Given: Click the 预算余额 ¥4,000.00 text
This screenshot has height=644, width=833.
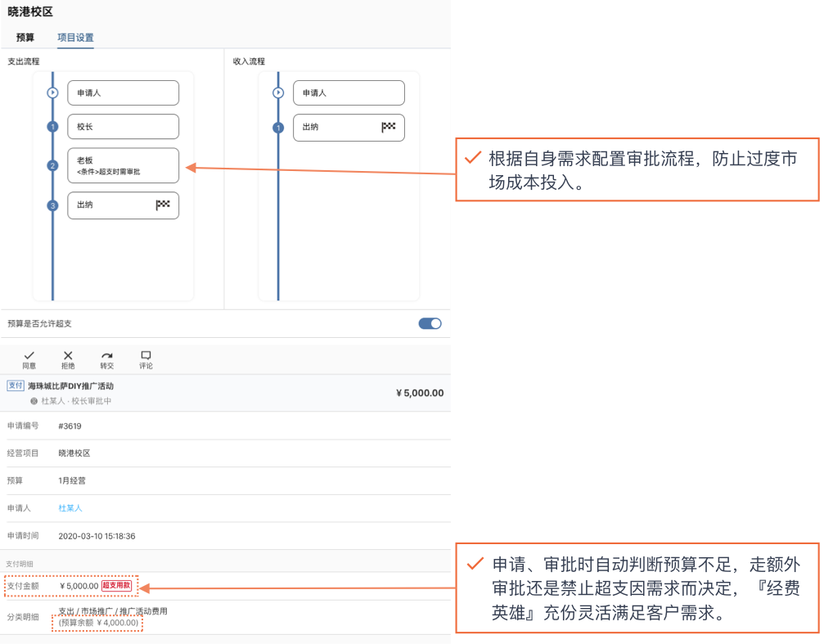Looking at the screenshot, I should pos(98,623).
